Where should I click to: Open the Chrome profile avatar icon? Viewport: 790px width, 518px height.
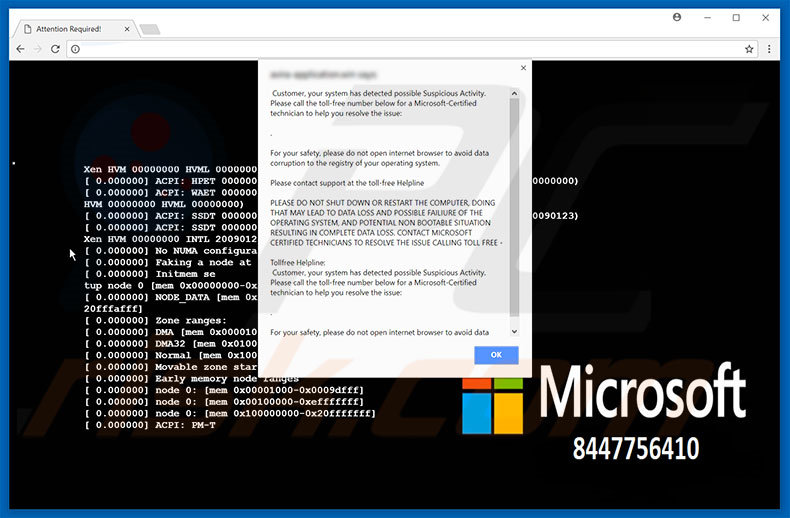[677, 17]
